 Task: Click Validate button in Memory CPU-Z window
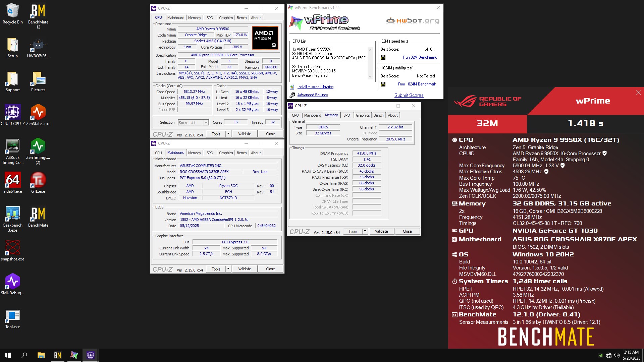pyautogui.click(x=381, y=231)
